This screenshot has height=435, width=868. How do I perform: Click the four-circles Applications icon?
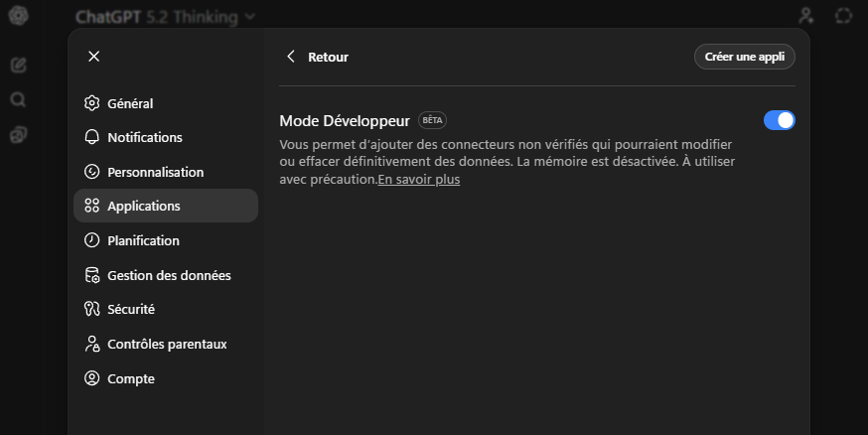point(92,206)
